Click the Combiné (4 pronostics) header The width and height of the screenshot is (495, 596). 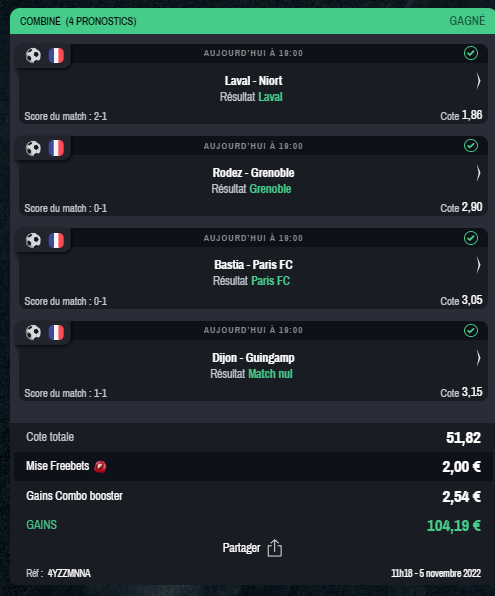[x=78, y=21]
